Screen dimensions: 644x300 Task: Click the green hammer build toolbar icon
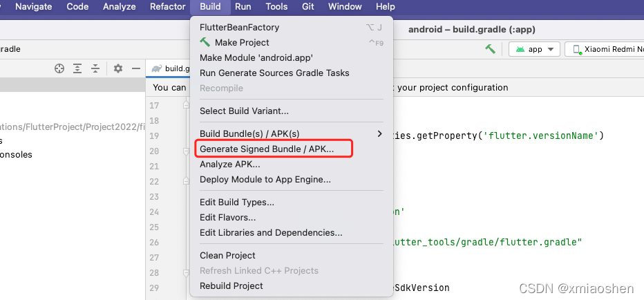[490, 49]
